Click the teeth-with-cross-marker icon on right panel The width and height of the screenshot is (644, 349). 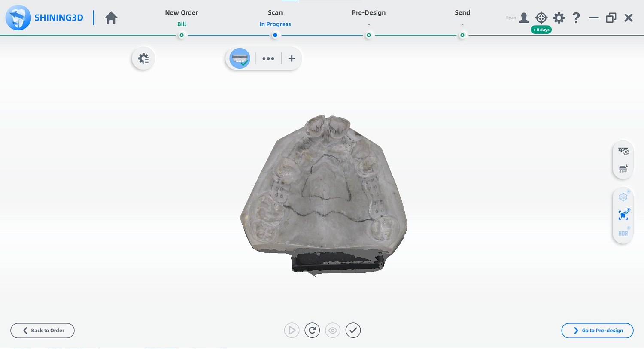coord(623,151)
